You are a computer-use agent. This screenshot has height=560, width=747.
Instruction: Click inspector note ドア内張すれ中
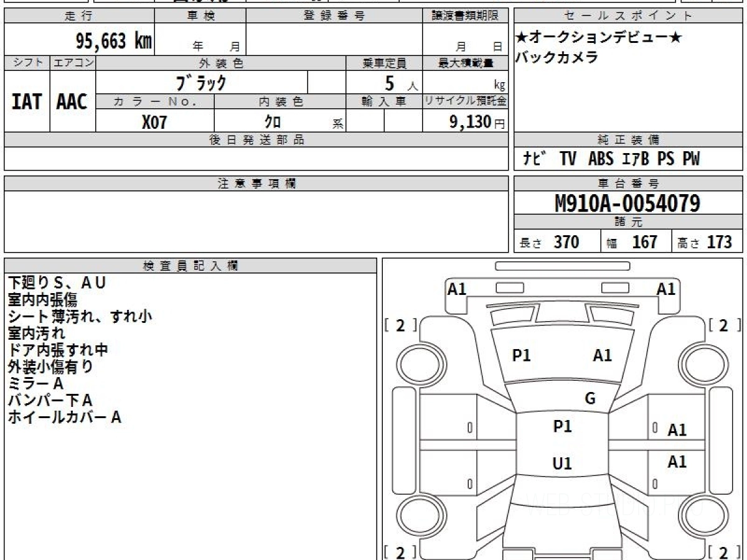[x=58, y=350]
